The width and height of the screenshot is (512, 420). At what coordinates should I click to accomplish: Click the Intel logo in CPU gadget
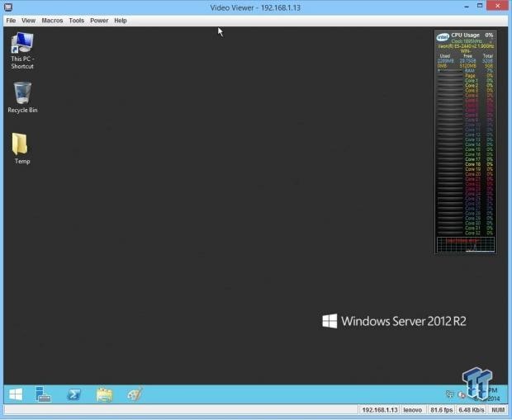(x=443, y=37)
